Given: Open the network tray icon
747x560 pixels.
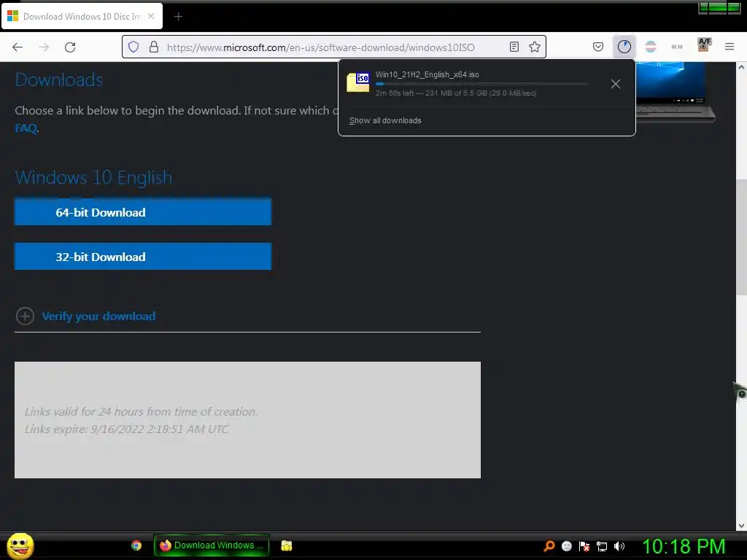Looking at the screenshot, I should 602,546.
